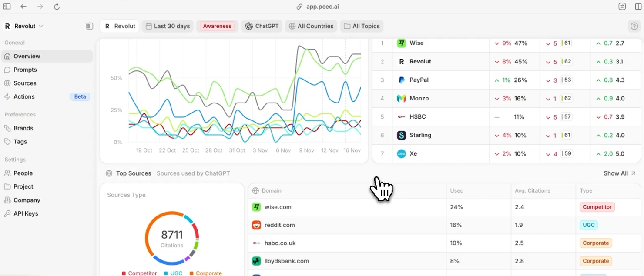Click the help question mark icon
The image size is (644, 276).
(x=634, y=26)
